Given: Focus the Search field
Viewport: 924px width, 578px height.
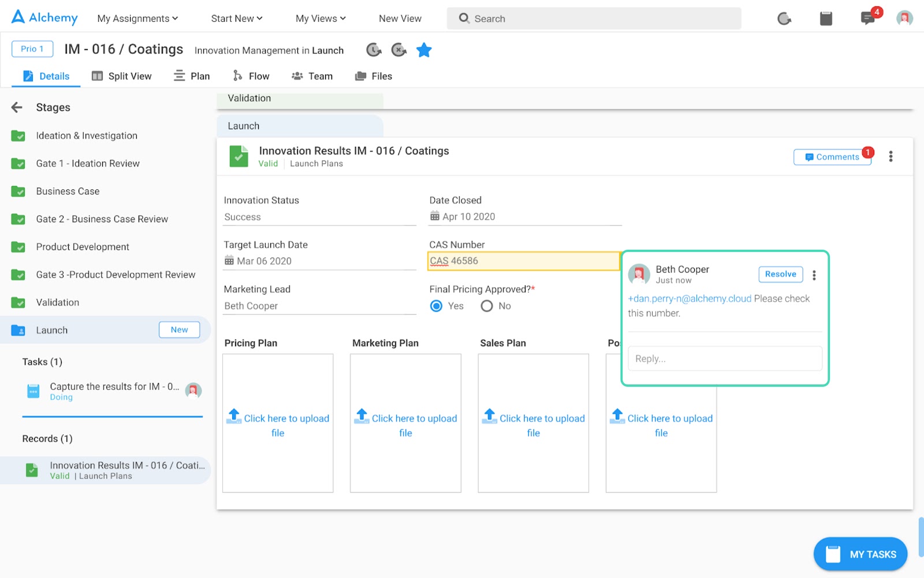Looking at the screenshot, I should coord(594,18).
